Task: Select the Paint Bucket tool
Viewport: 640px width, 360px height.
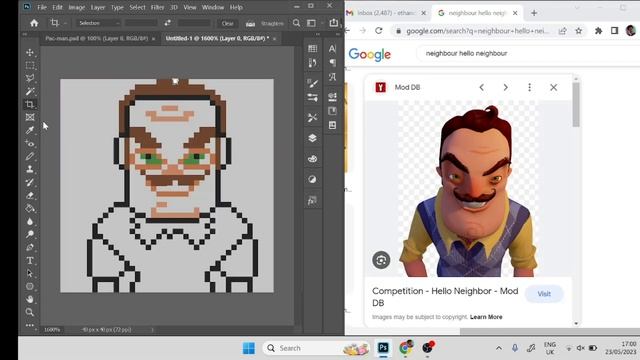Action: pos(30,209)
